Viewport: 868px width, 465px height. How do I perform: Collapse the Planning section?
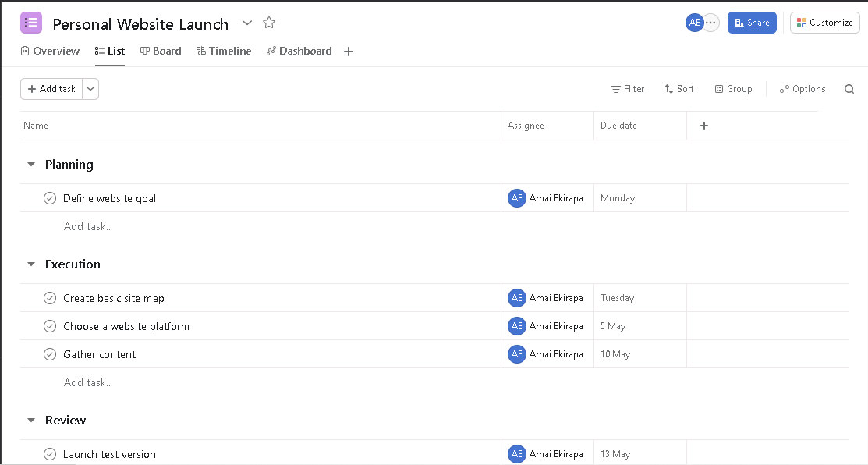(31, 165)
